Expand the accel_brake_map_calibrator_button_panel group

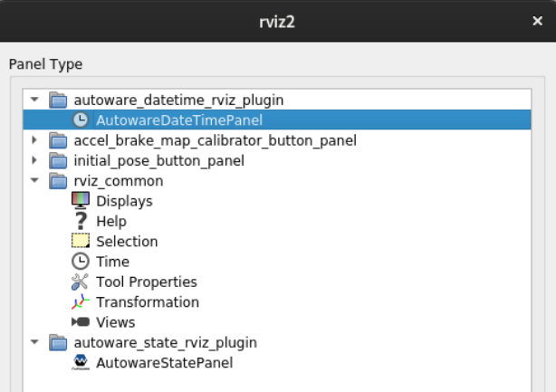(x=34, y=140)
